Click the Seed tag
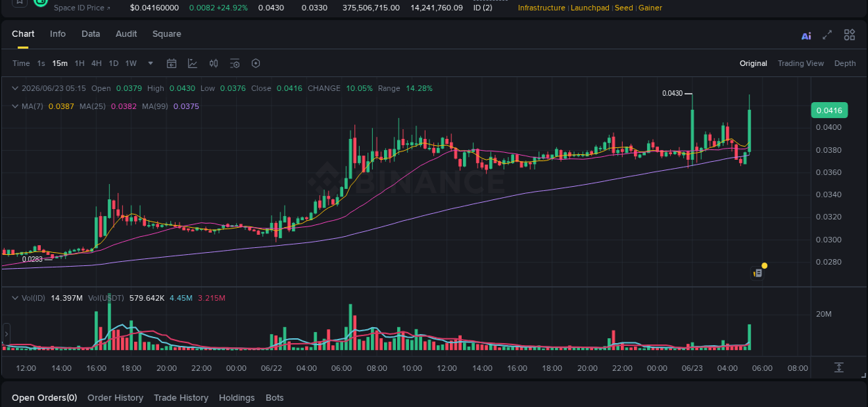Image resolution: width=868 pixels, height=407 pixels. click(624, 8)
